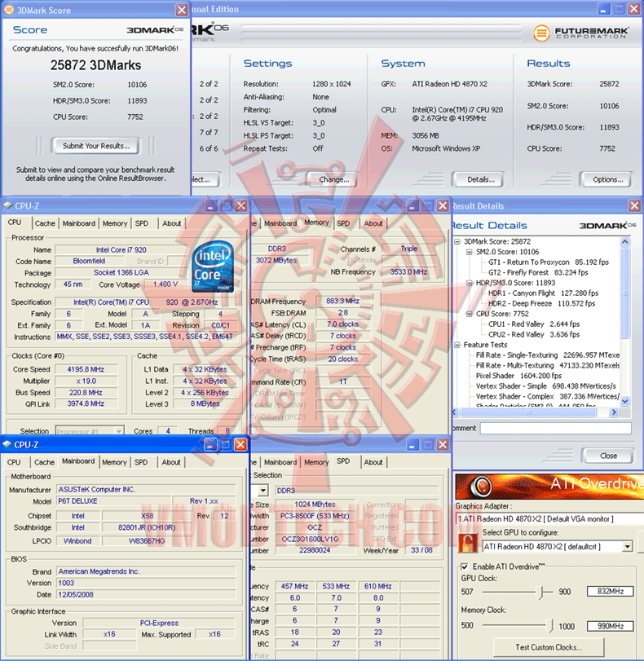644x661 pixels.
Task: Open Processor Selection dropdown in CPU-Z
Action: click(90, 431)
